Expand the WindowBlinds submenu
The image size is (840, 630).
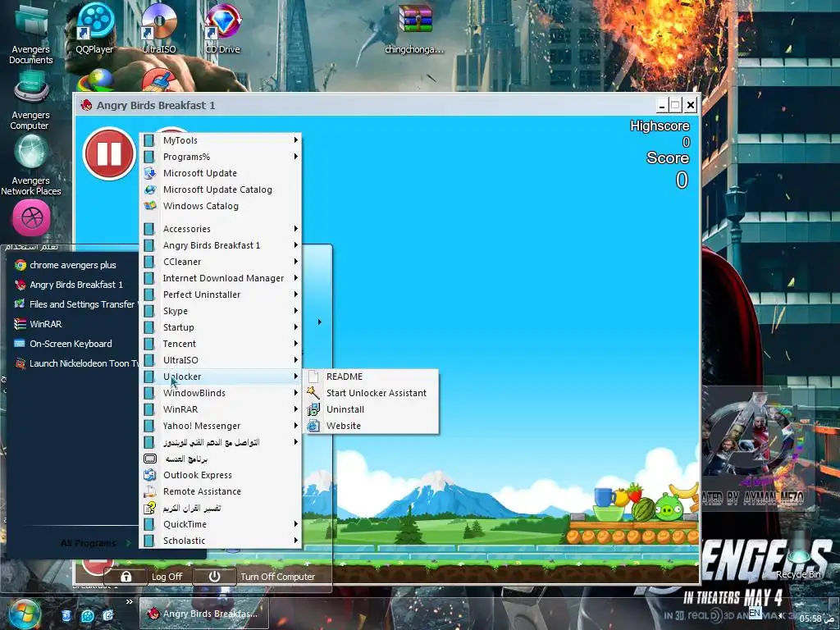pos(221,393)
